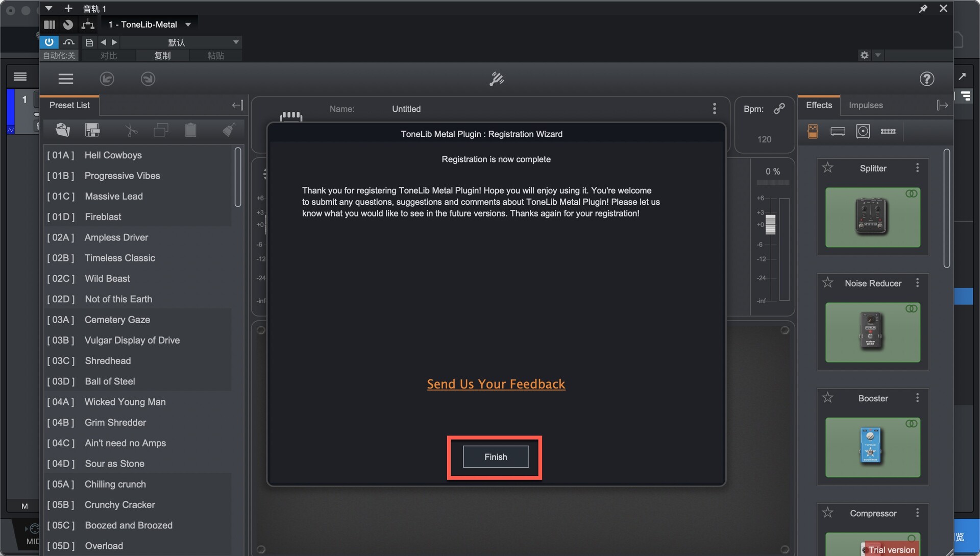This screenshot has height=556, width=980.
Task: Select the Preset List tab
Action: pyautogui.click(x=69, y=105)
